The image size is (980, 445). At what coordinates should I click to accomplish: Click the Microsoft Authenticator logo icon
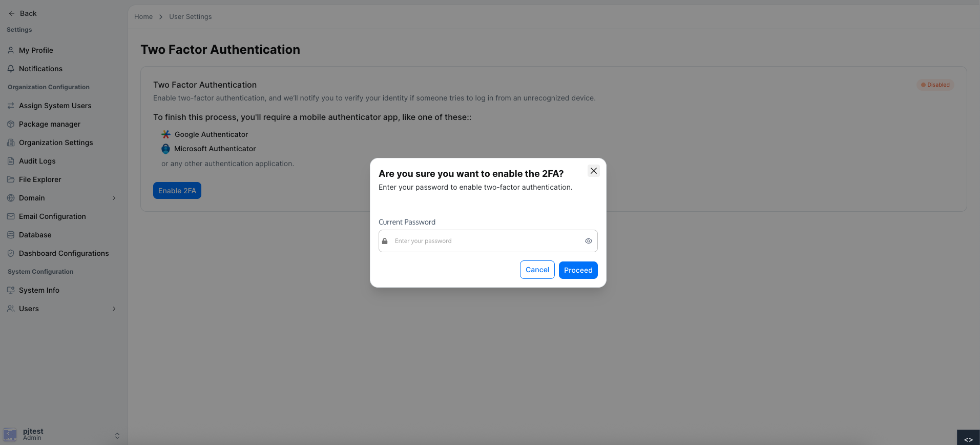click(x=165, y=149)
